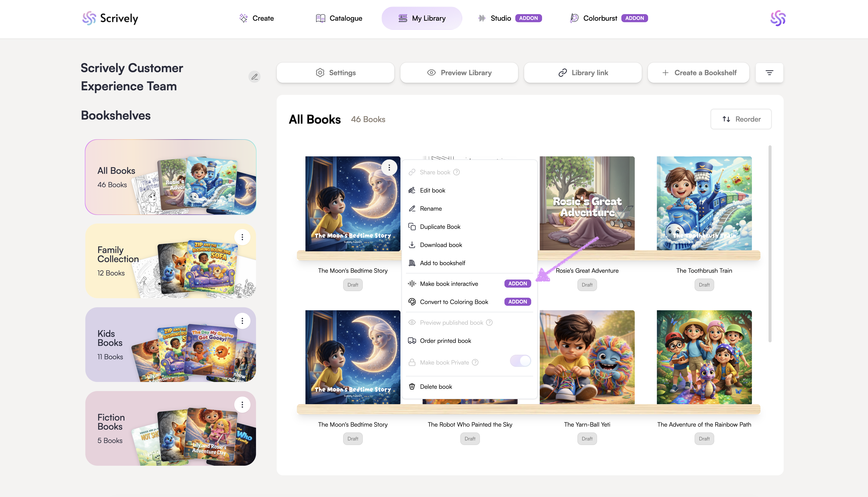Open The Toothbrush Train book cover
Screen dimensions: 868x497
click(704, 203)
